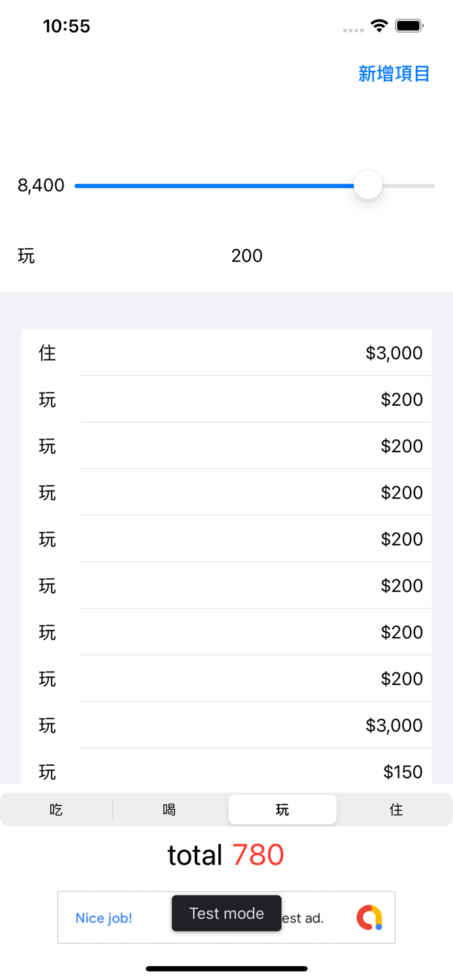Screen dimensions: 453x980
Task: Click the slider thumb knob
Action: (368, 186)
